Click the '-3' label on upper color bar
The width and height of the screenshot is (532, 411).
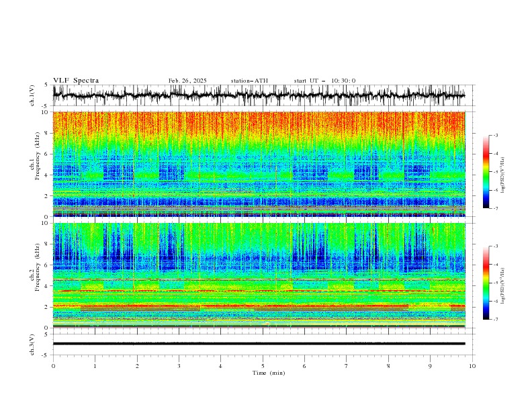(x=495, y=135)
